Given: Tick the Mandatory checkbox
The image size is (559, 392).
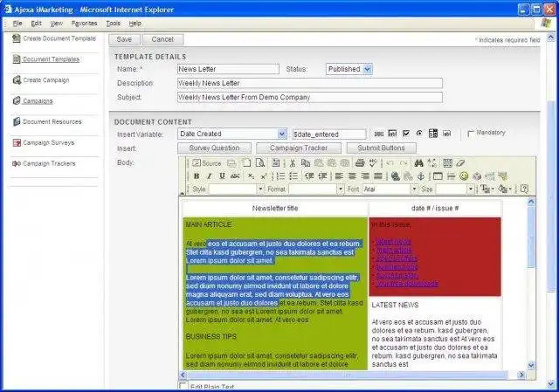Looking at the screenshot, I should tap(471, 134).
